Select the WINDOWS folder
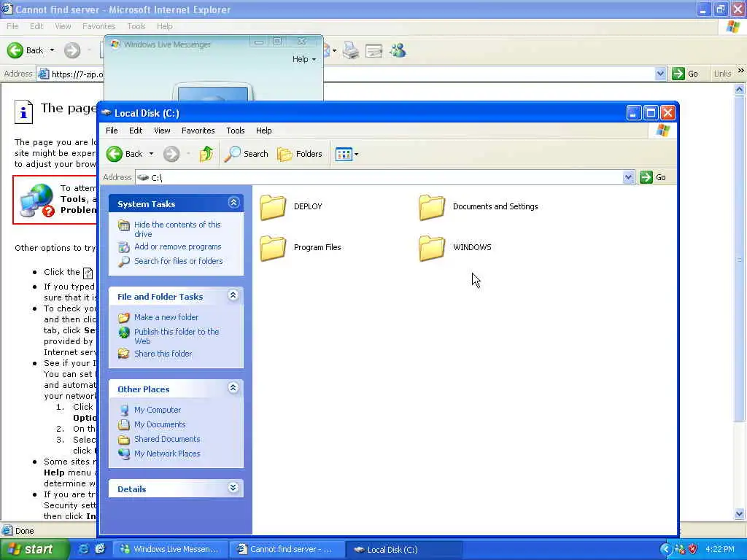Image resolution: width=747 pixels, height=560 pixels. tap(455, 248)
